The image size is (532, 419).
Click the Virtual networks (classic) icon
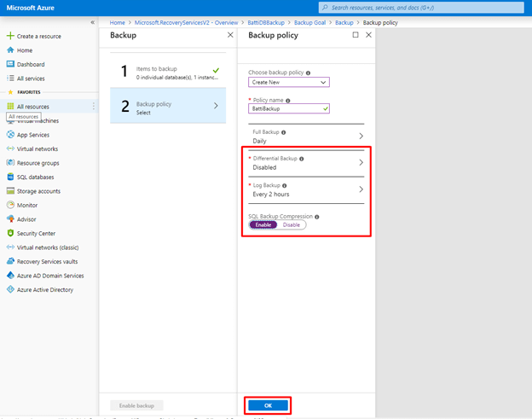pyautogui.click(x=10, y=247)
